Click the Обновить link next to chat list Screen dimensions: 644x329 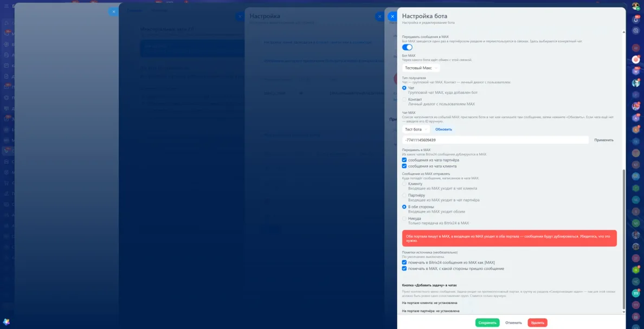(x=443, y=130)
